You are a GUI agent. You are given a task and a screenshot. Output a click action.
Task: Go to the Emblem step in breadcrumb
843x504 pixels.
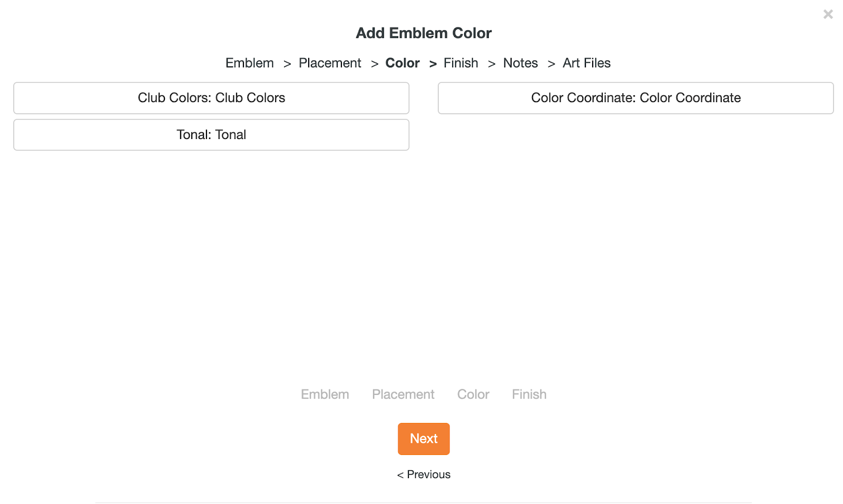click(250, 63)
